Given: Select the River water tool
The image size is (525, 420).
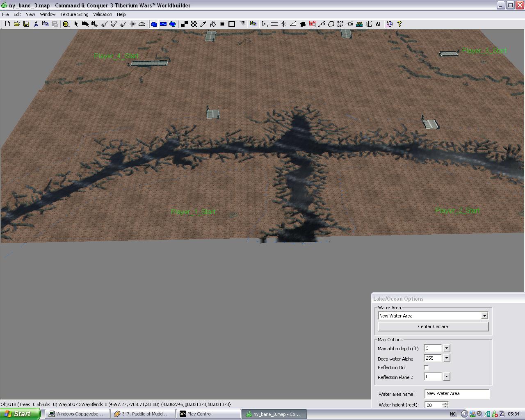Looking at the screenshot, I should (163, 24).
